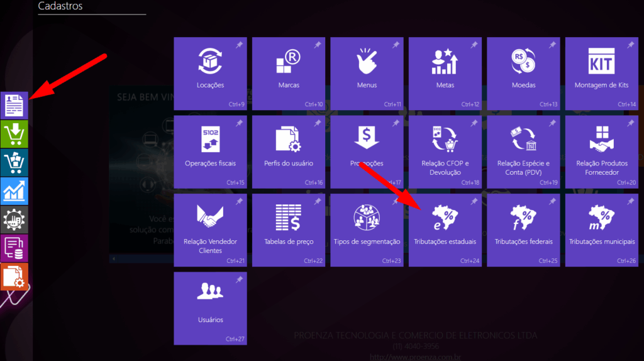
Task: Open the Tributações federais tile
Action: (x=523, y=230)
